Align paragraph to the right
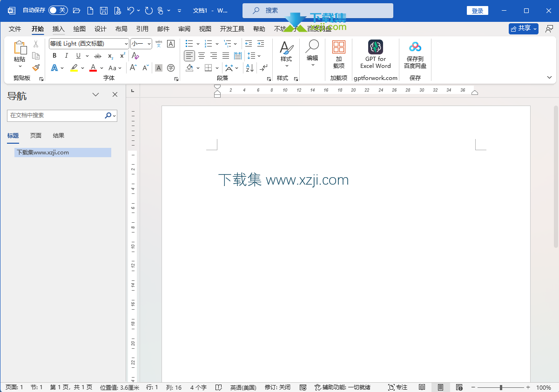Screen dimensions: 559x392 click(214, 56)
